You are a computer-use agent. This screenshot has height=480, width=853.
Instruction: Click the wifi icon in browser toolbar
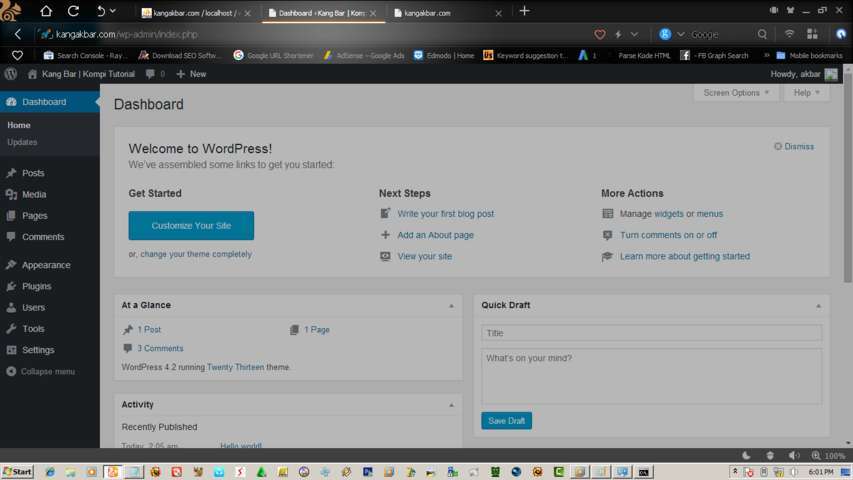point(789,34)
